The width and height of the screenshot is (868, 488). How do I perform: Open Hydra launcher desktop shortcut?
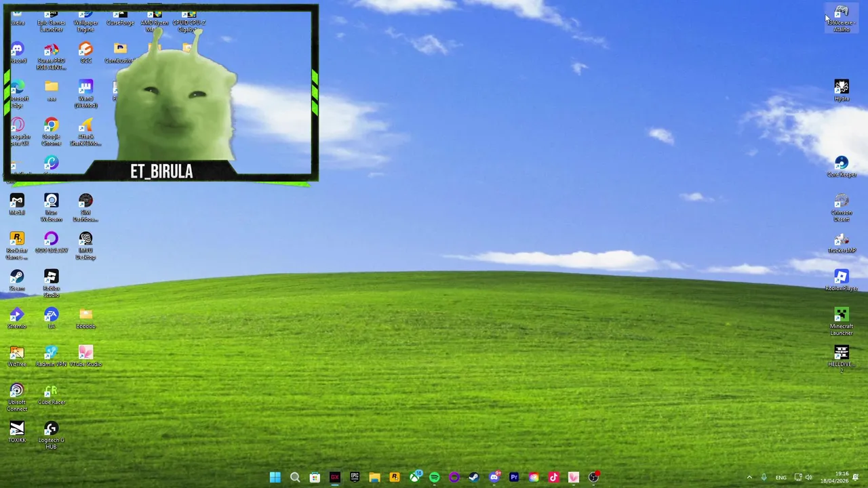[x=842, y=91]
